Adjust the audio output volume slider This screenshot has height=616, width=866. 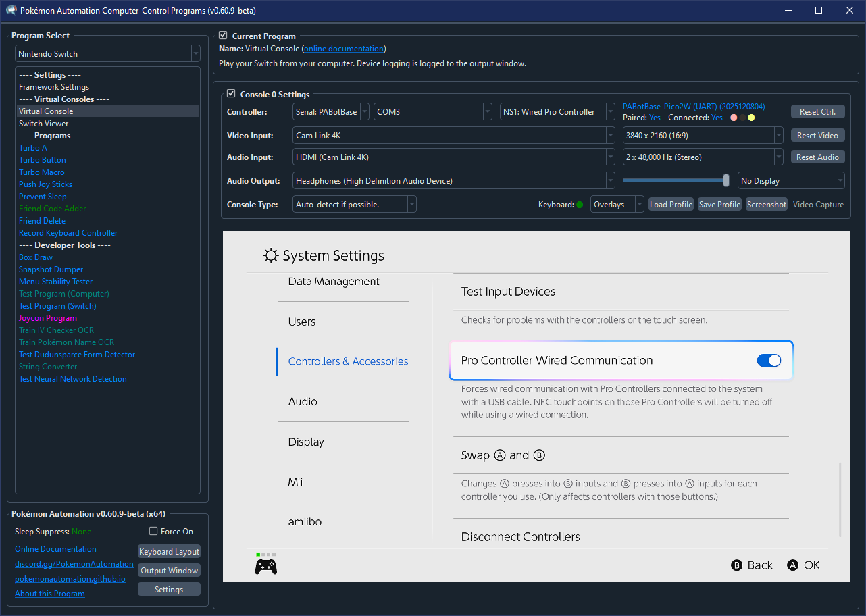(726, 180)
